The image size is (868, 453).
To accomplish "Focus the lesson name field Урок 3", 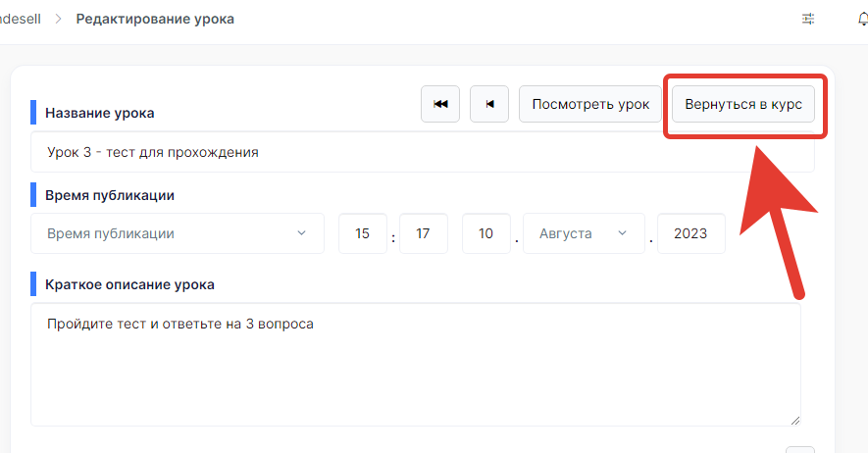I will 423,152.
